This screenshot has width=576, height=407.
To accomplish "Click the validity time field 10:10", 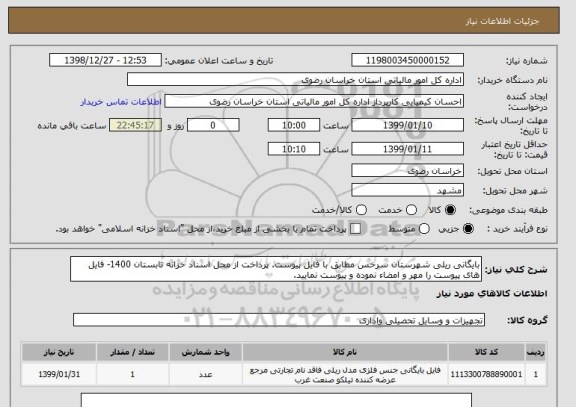I will coord(294,149).
